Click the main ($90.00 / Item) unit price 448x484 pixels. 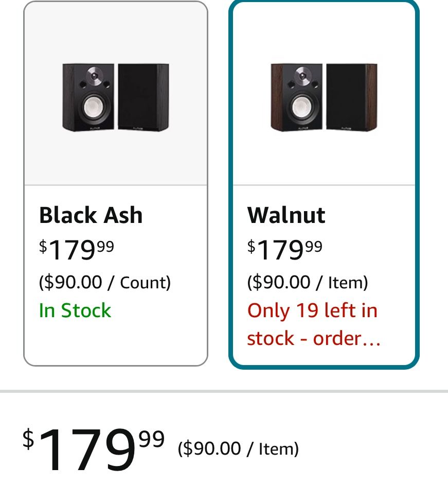(x=238, y=449)
